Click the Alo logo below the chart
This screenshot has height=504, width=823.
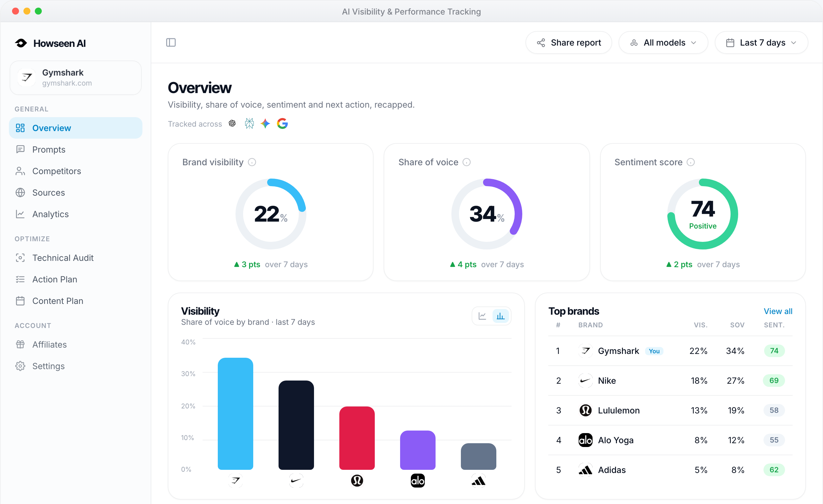pos(418,481)
